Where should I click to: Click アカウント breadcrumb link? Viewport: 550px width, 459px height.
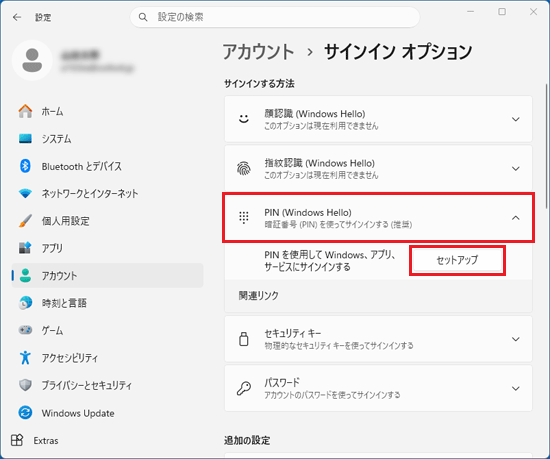tap(259, 52)
